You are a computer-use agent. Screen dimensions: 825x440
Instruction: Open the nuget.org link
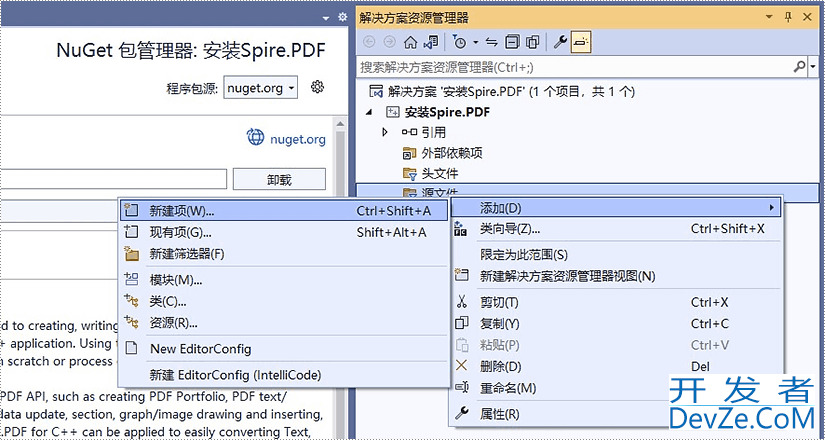click(x=298, y=139)
